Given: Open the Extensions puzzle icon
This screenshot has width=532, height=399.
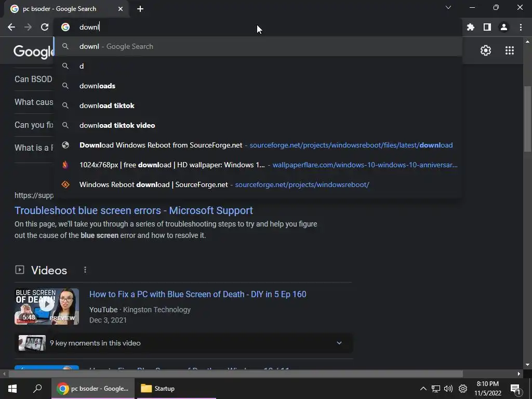Looking at the screenshot, I should [x=470, y=27].
